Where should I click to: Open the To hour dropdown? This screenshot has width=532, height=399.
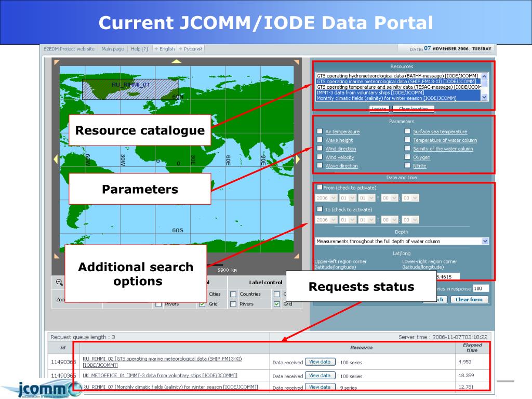390,220
